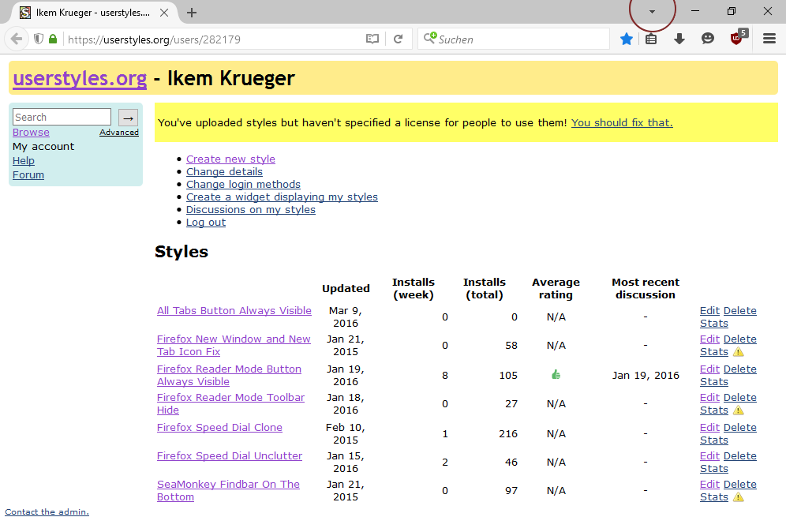Open the hamburger menu

click(769, 39)
